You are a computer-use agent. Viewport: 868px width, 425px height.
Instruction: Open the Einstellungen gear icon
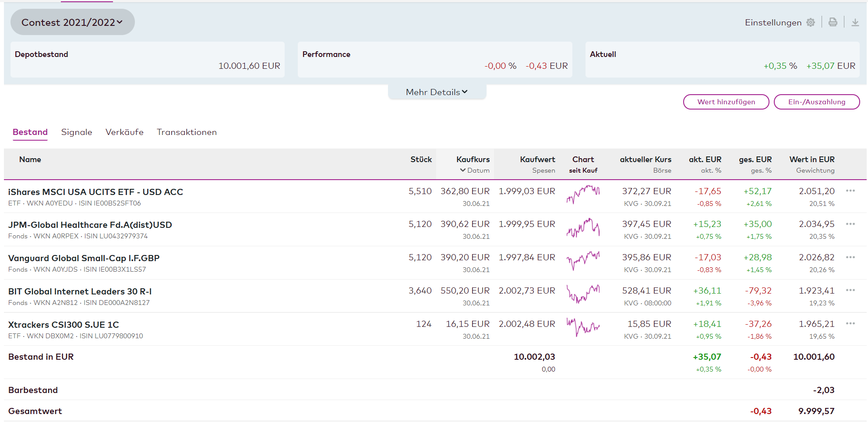(x=811, y=22)
